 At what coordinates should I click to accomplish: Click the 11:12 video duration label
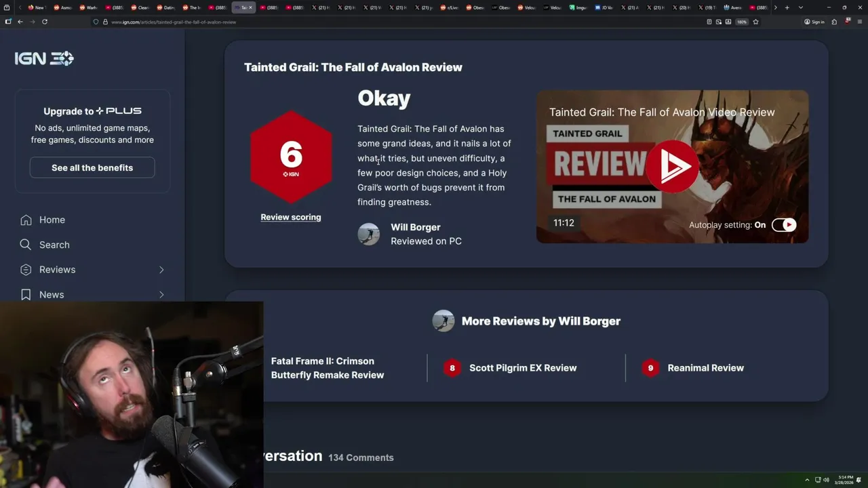coord(564,223)
